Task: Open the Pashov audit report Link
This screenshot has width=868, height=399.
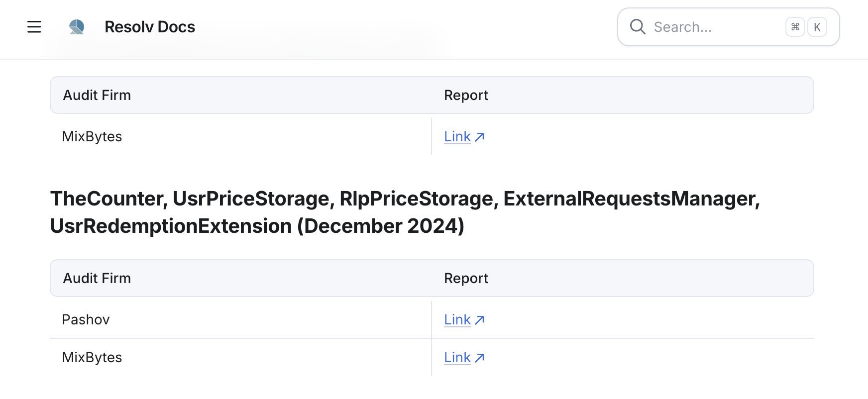Action: tap(457, 319)
